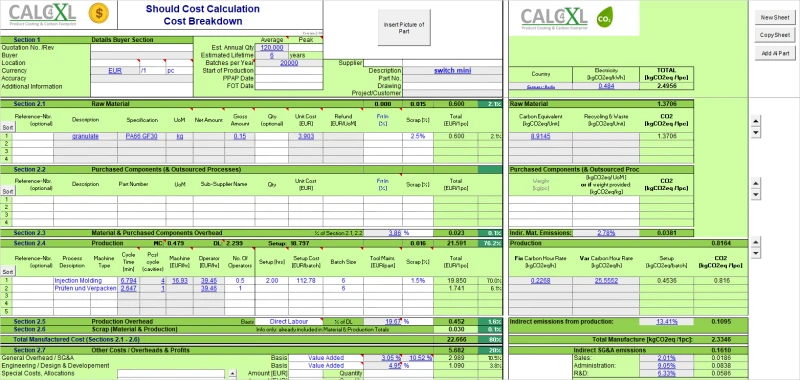
Task: Open the Engineering Value Added basis dropdown
Action: click(326, 365)
